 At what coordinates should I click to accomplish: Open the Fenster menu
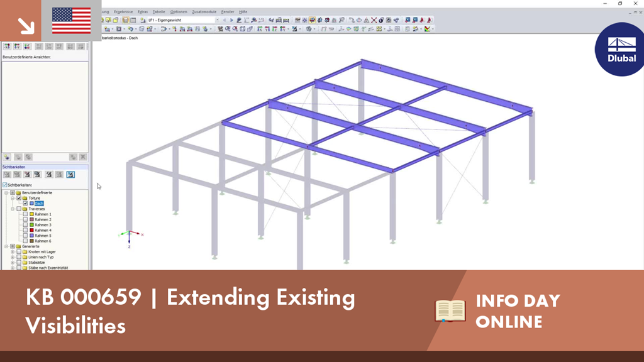[x=228, y=12]
